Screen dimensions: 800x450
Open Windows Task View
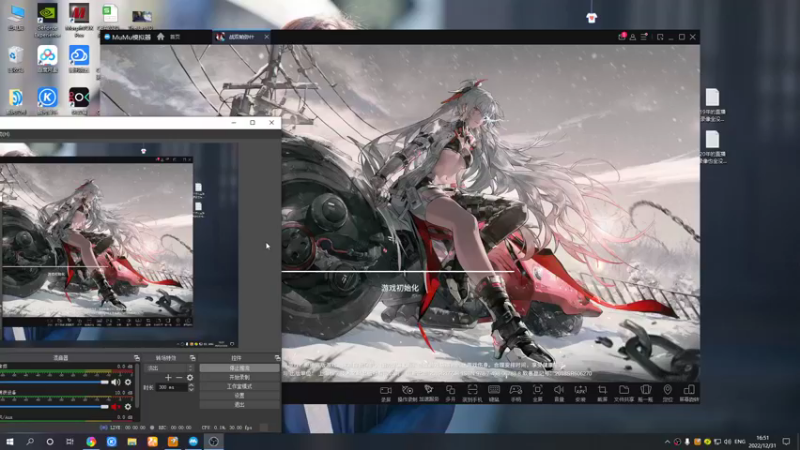tap(70, 442)
